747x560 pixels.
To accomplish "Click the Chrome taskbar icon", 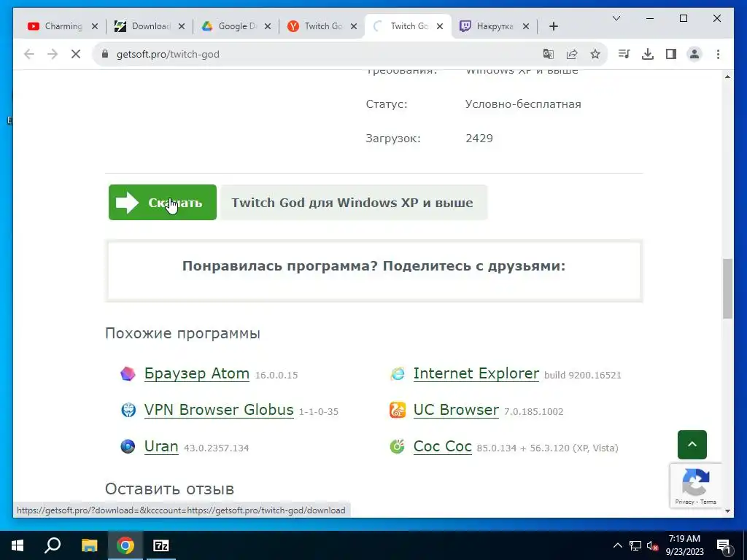I will click(x=125, y=545).
